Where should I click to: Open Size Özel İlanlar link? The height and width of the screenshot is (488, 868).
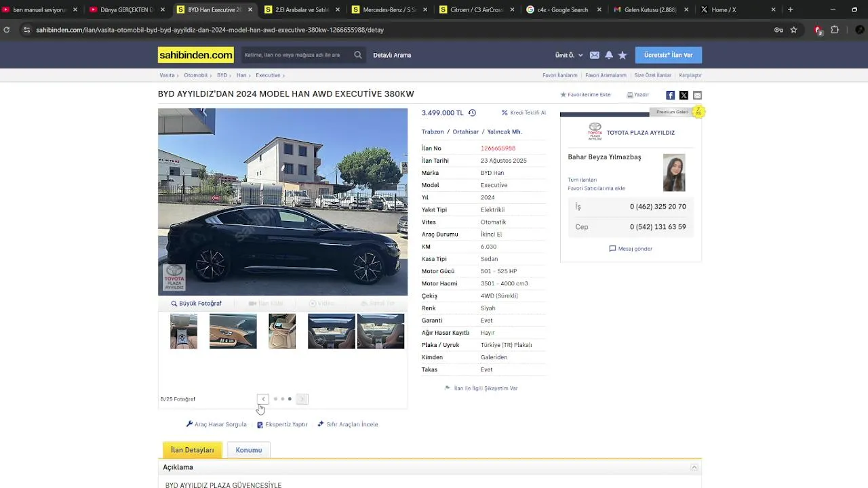(x=652, y=75)
